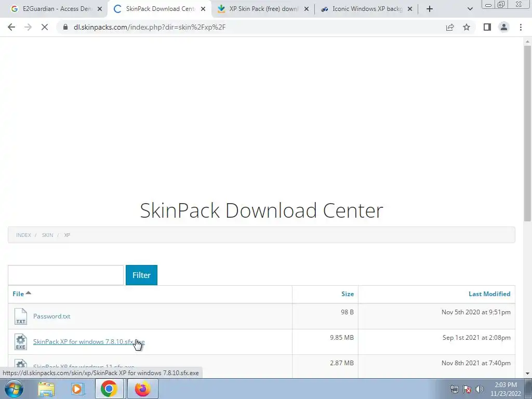The width and height of the screenshot is (532, 399).
Task: Click the network tray icon
Action: tap(454, 389)
